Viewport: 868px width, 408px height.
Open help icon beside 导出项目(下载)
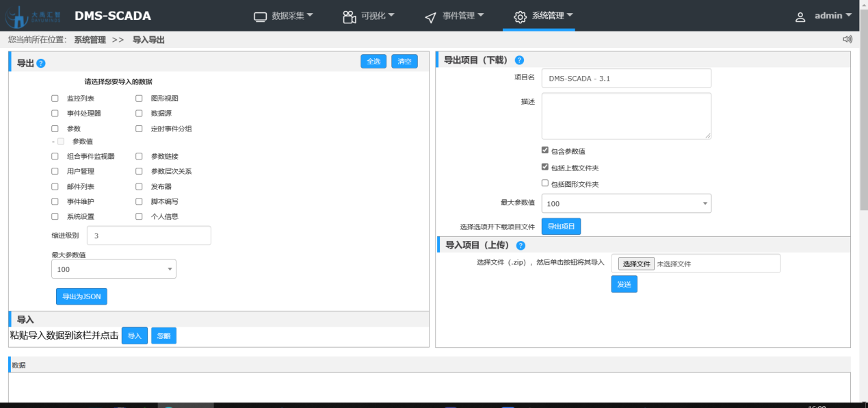[x=519, y=60]
